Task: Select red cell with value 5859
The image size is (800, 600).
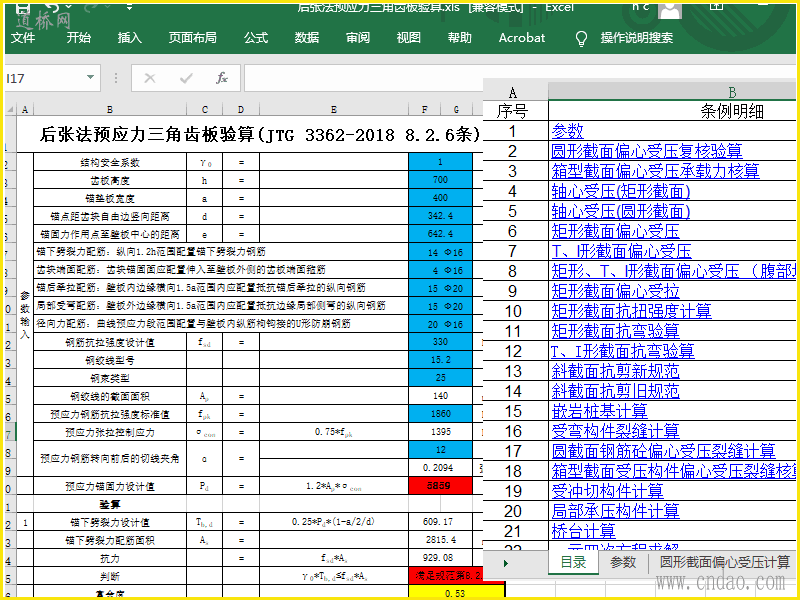Action: tap(440, 486)
